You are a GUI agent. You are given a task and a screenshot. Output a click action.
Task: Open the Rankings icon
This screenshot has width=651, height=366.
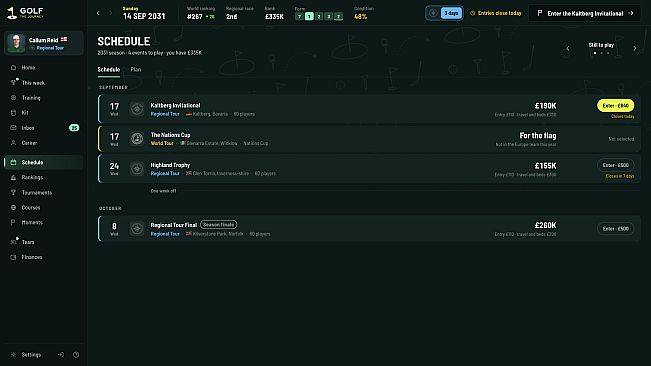(x=13, y=177)
